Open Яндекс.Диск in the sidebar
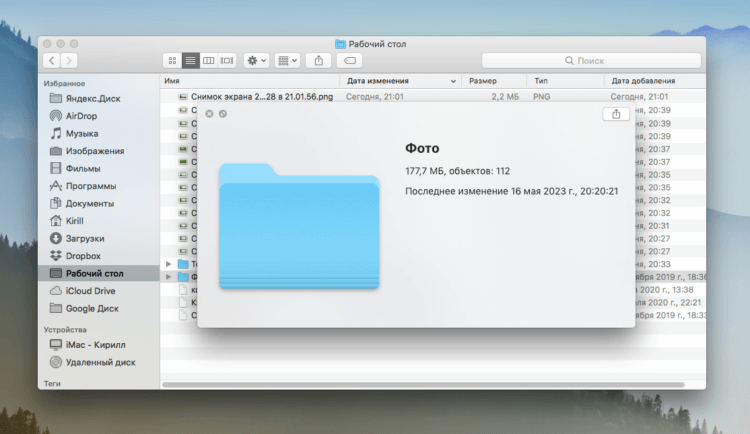The height and width of the screenshot is (434, 750). (x=93, y=99)
